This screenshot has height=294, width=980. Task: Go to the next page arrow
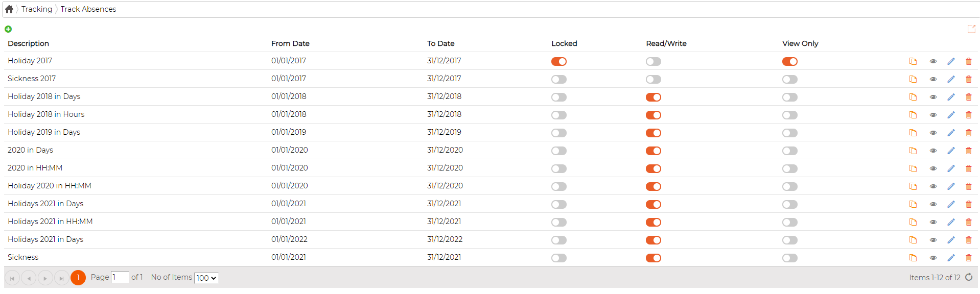pyautogui.click(x=45, y=278)
